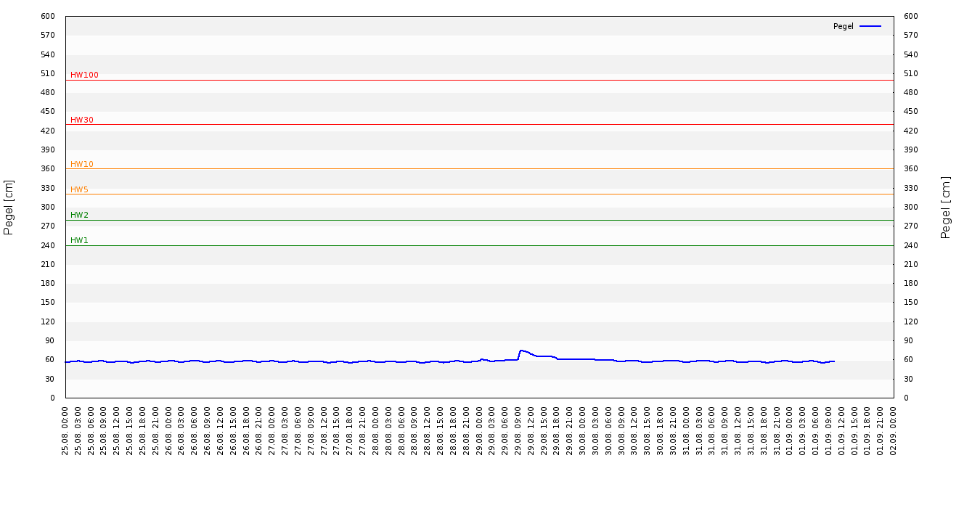
Task: Select the HW10 orange label
Action: (x=82, y=165)
